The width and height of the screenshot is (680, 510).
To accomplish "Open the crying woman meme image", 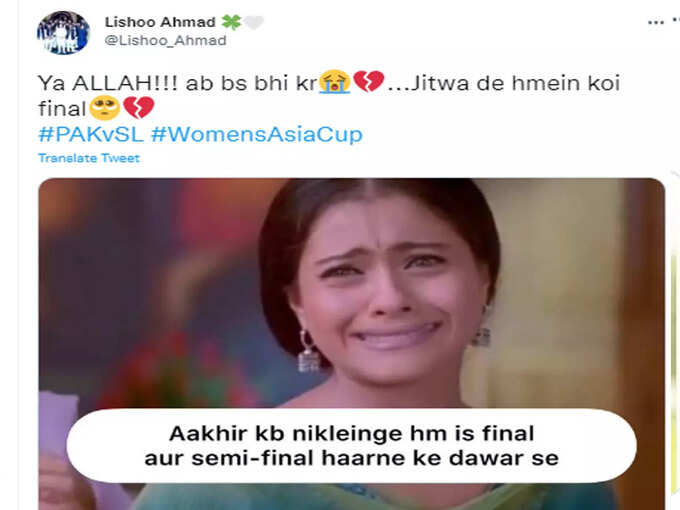I will point(352,344).
